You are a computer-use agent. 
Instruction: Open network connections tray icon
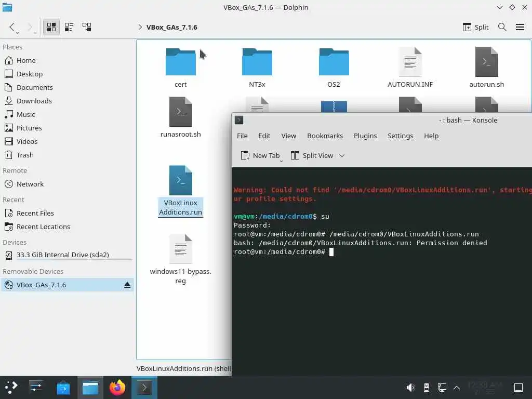click(x=442, y=388)
